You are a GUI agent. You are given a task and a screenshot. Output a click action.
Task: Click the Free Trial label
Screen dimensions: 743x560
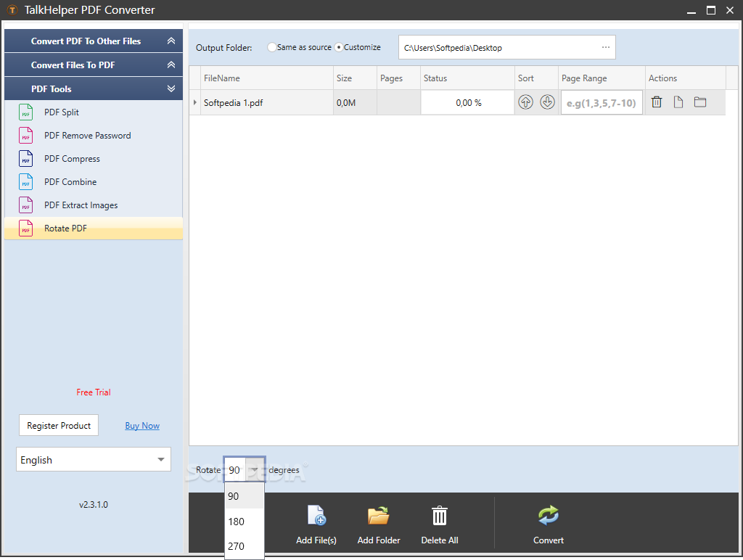pos(94,392)
